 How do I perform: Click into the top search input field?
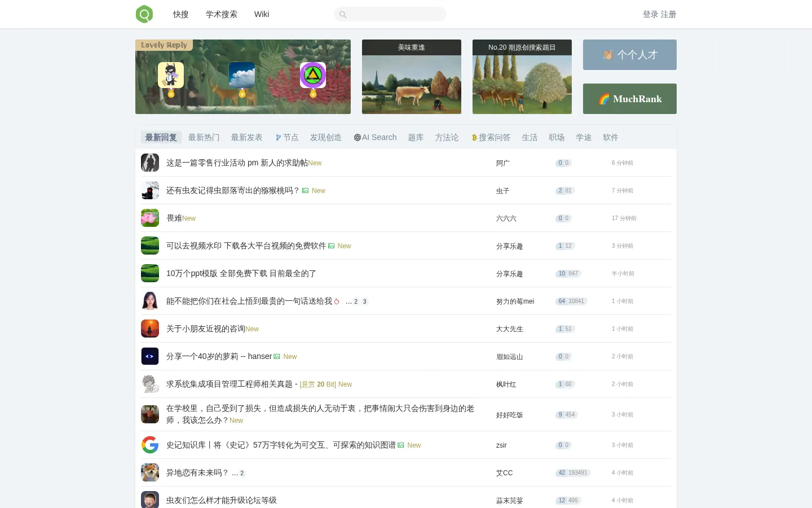tap(390, 14)
